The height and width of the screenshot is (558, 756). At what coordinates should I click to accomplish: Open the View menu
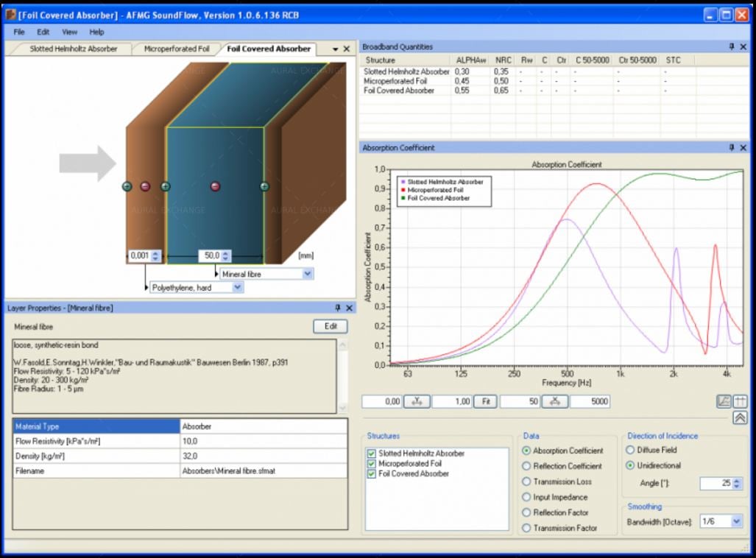point(70,32)
